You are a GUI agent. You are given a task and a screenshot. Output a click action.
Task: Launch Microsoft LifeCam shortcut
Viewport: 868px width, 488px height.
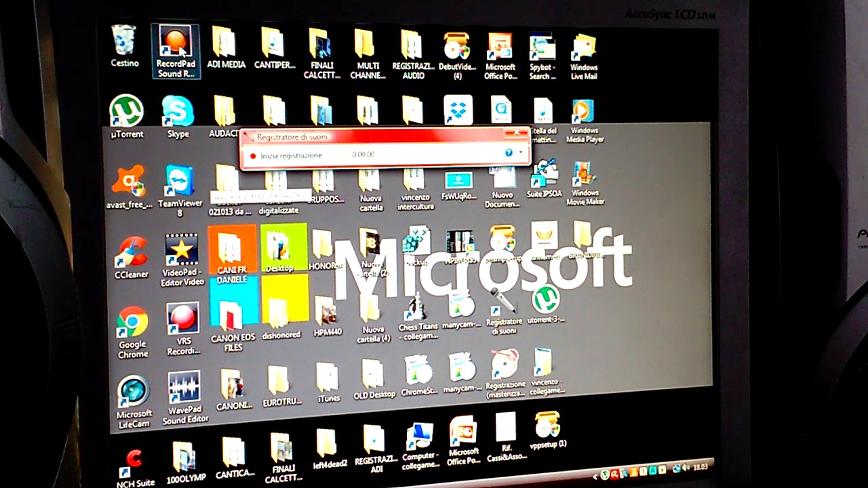(134, 401)
